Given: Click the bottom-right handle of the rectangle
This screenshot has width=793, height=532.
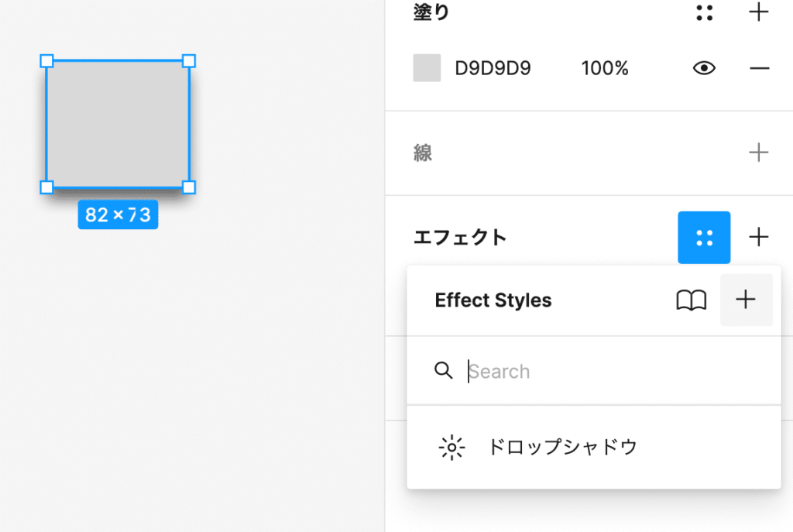Looking at the screenshot, I should coord(189,187).
